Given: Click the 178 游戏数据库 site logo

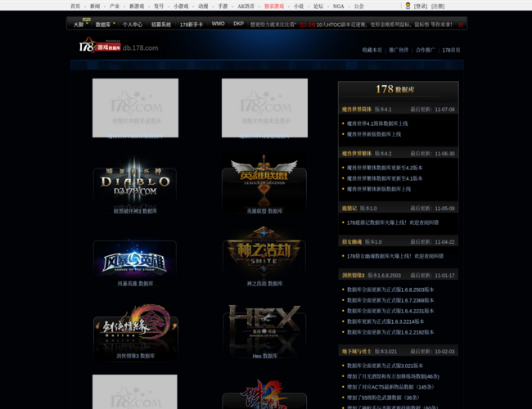Looking at the screenshot, I should (x=119, y=47).
